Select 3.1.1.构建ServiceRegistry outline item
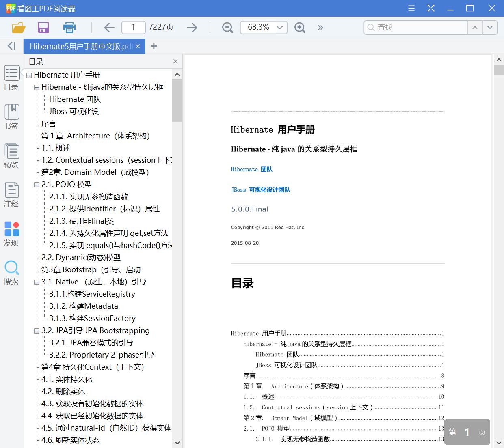The height and width of the screenshot is (448, 504). [x=92, y=294]
